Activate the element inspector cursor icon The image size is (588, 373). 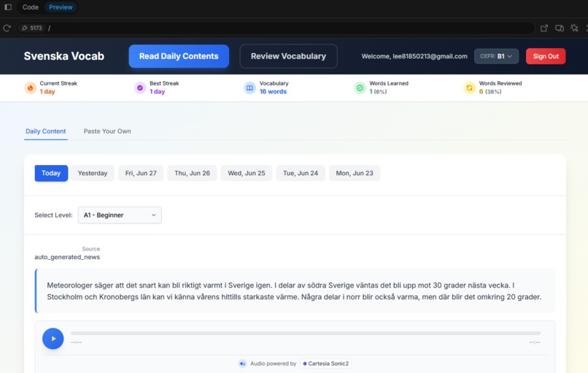(x=574, y=28)
